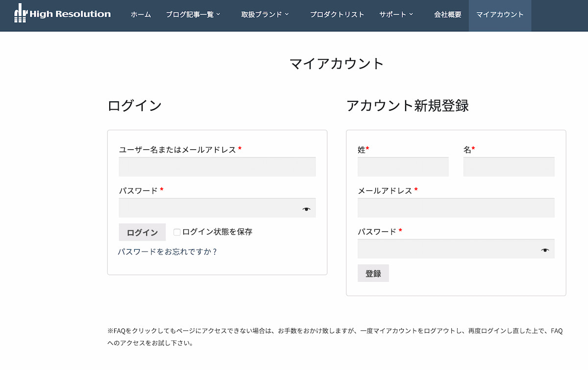Focus the 名 input field
Screen dimensions: 588x370
click(x=509, y=167)
